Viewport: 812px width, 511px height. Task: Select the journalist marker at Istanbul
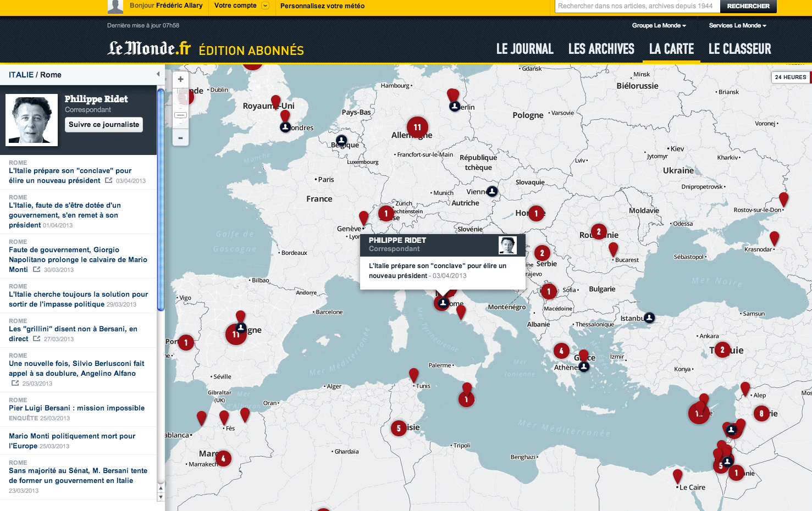click(x=649, y=317)
